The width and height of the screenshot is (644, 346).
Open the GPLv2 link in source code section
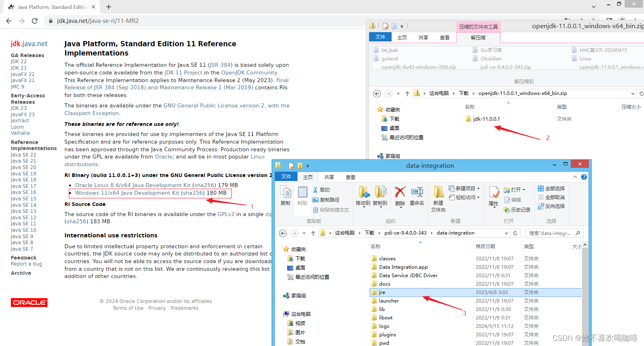click(x=226, y=214)
